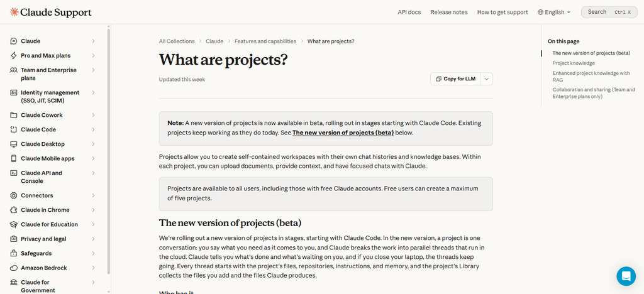The width and height of the screenshot is (644, 294).
Task: Click the What are projects? breadcrumb text
Action: click(x=331, y=41)
